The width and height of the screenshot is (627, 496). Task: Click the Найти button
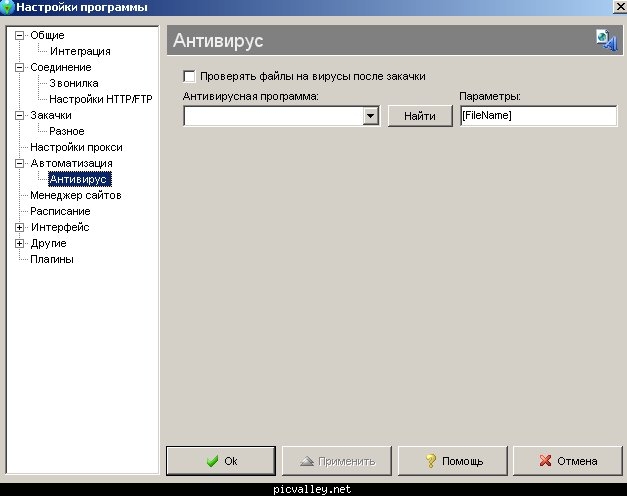point(420,116)
